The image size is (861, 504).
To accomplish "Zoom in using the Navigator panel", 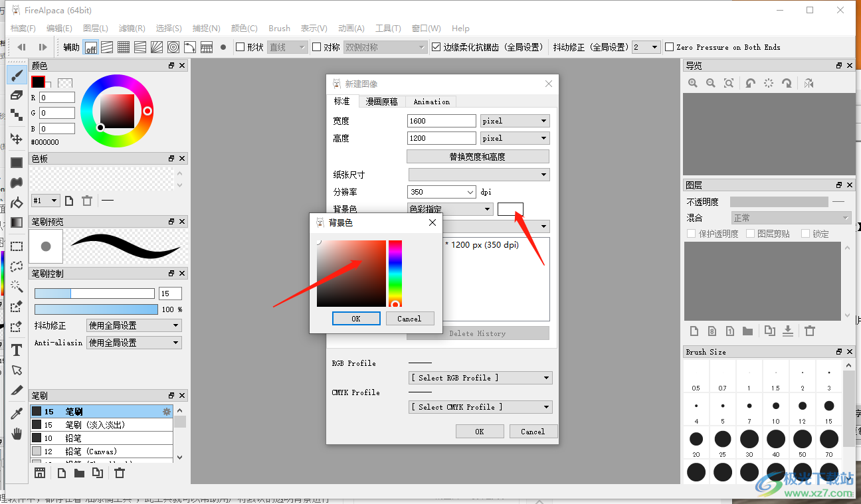I will click(x=693, y=83).
